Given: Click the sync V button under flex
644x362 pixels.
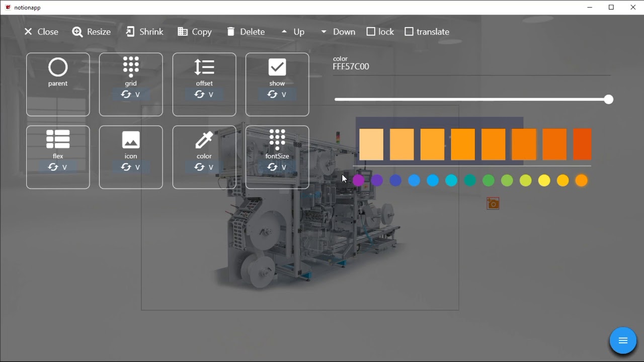Looking at the screenshot, I should [x=58, y=167].
